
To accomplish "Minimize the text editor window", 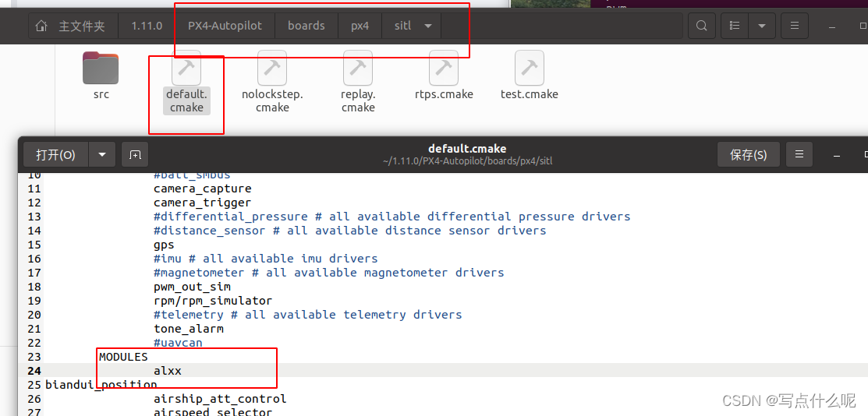I will (x=838, y=154).
